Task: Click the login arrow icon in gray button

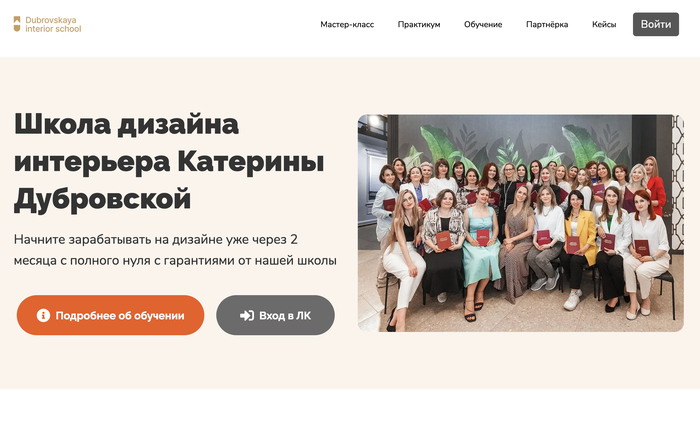Action: coord(247,316)
